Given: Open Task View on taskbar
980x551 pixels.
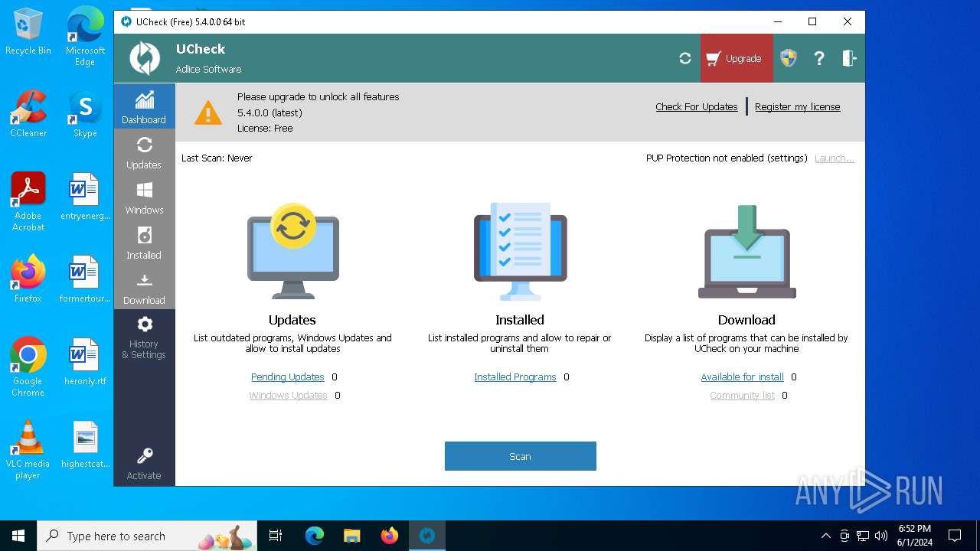Looking at the screenshot, I should [x=276, y=536].
